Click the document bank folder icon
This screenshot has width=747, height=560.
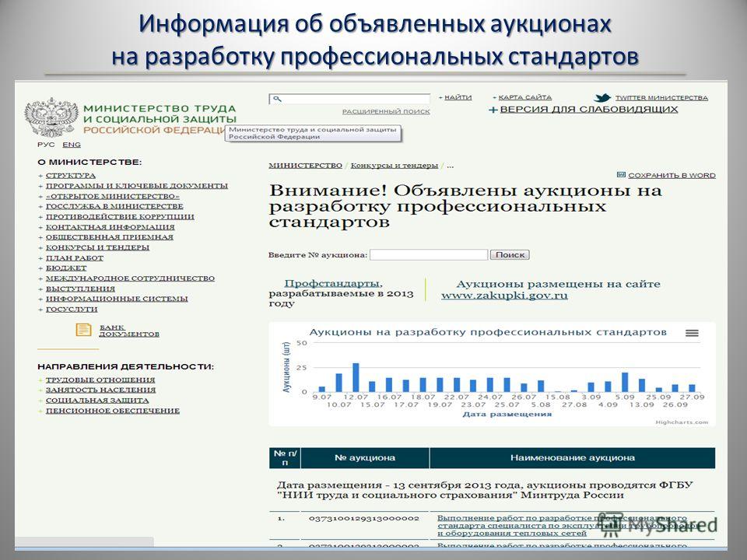click(83, 330)
